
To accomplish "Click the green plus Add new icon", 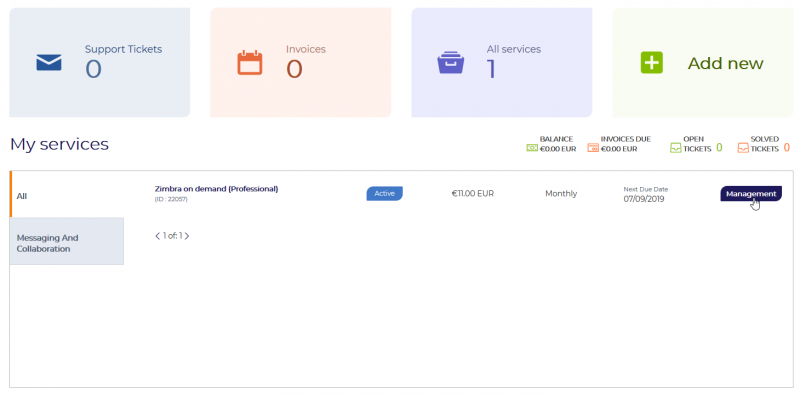I will [x=652, y=63].
